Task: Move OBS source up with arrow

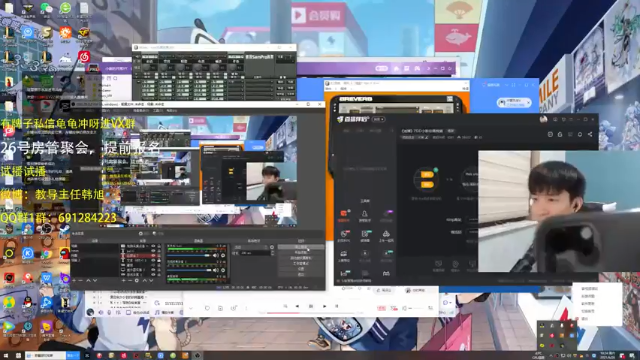Action: [x=144, y=280]
